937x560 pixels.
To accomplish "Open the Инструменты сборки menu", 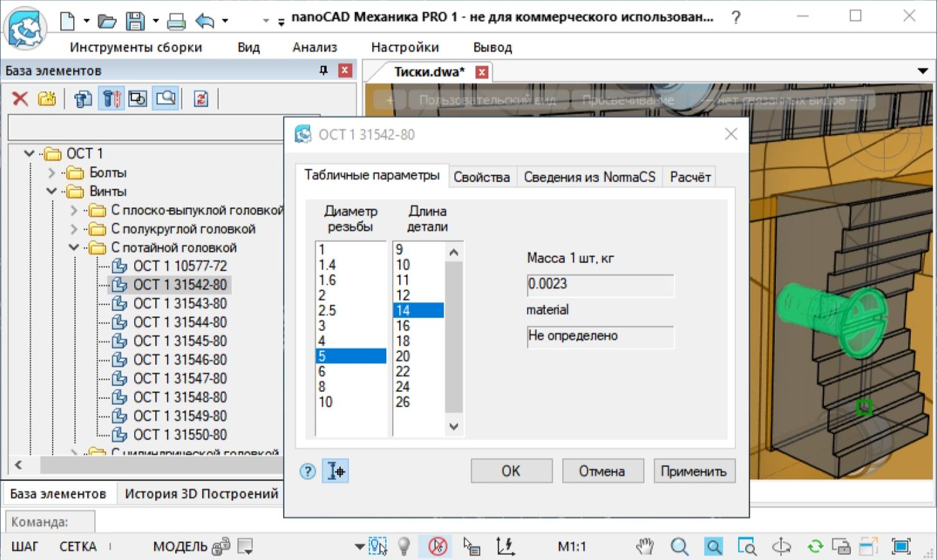I will tap(136, 47).
